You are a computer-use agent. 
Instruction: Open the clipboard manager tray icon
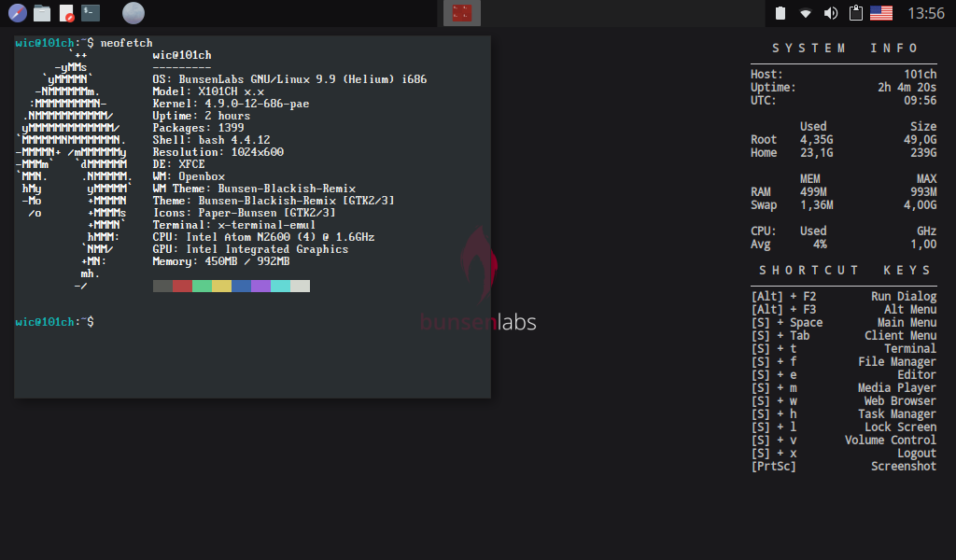[x=856, y=13]
